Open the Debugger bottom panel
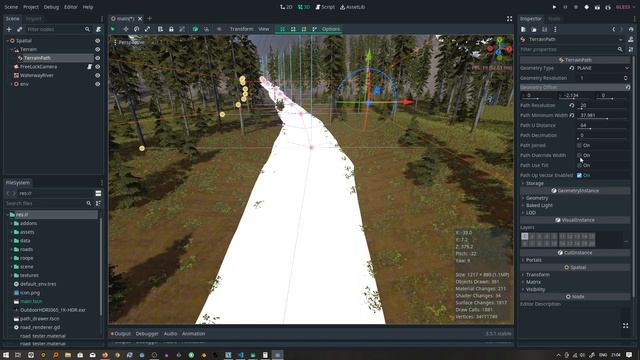 [x=147, y=334]
